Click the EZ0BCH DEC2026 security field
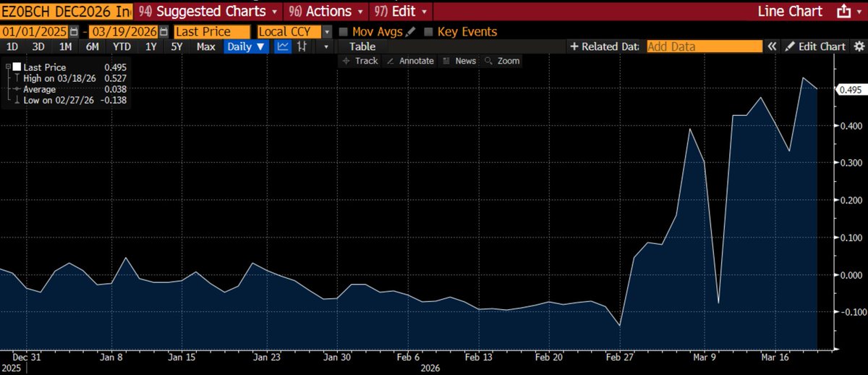Image resolution: width=868 pixels, height=375 pixels. click(x=67, y=12)
